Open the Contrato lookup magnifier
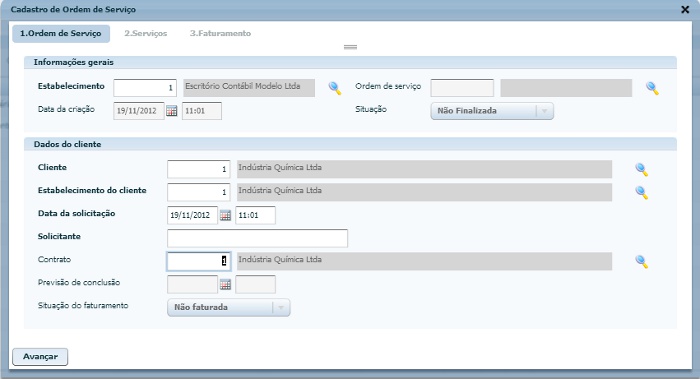The width and height of the screenshot is (700, 379). [x=642, y=261]
